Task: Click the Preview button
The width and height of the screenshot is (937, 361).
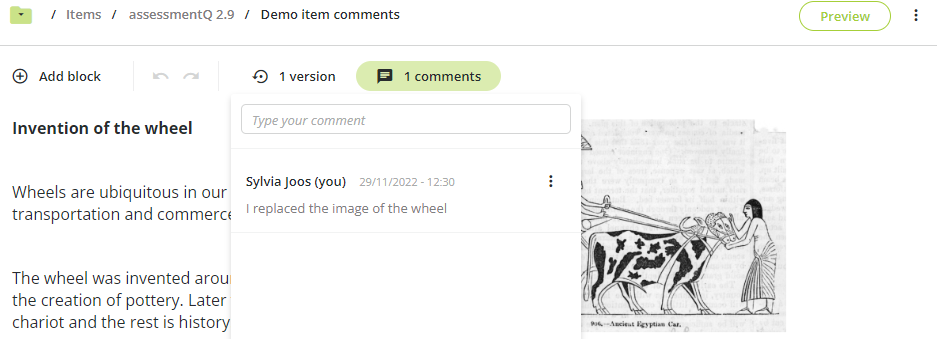Action: [845, 16]
